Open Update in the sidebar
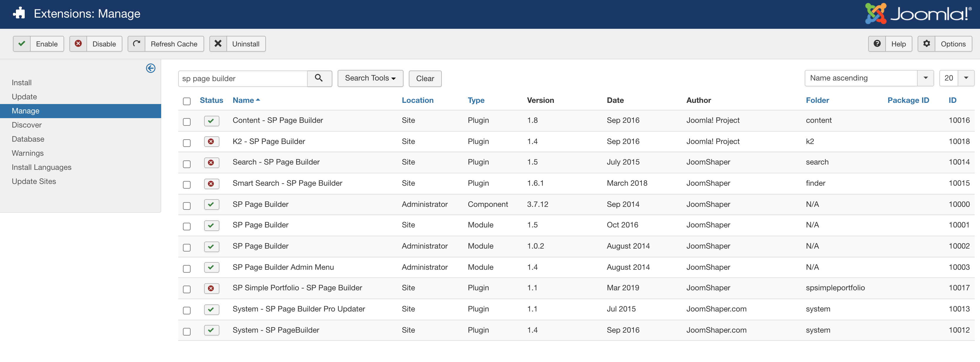980x362 pixels. (24, 97)
